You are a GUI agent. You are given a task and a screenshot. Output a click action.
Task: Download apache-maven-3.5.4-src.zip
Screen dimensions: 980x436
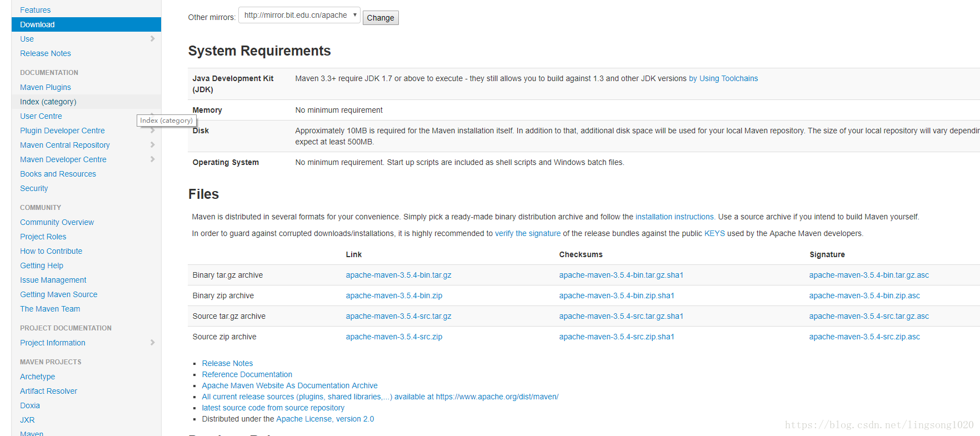point(394,337)
